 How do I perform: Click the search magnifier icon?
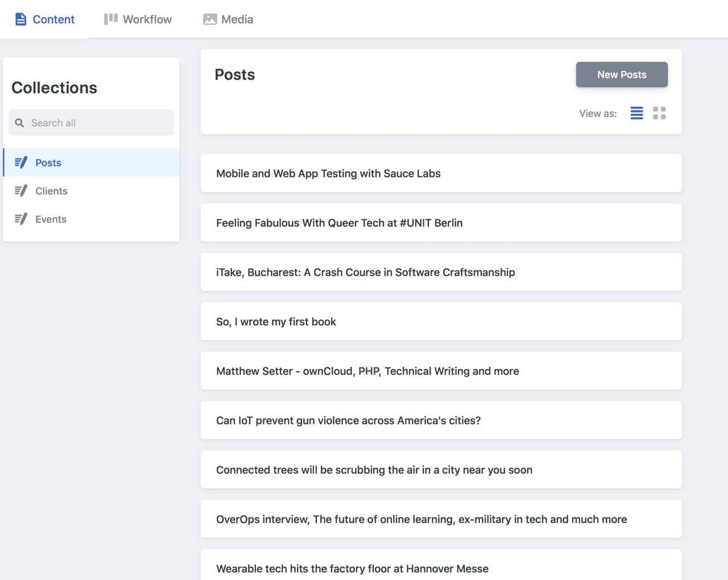point(19,123)
